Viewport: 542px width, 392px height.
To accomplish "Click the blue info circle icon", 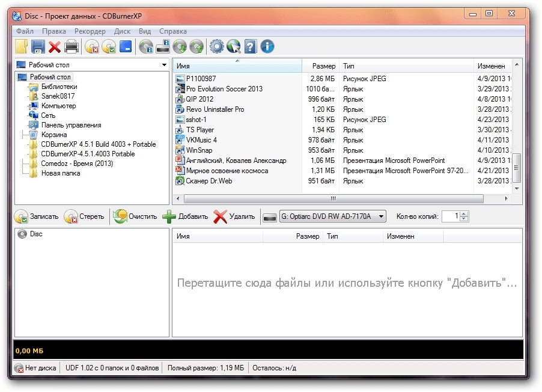I will tap(267, 46).
